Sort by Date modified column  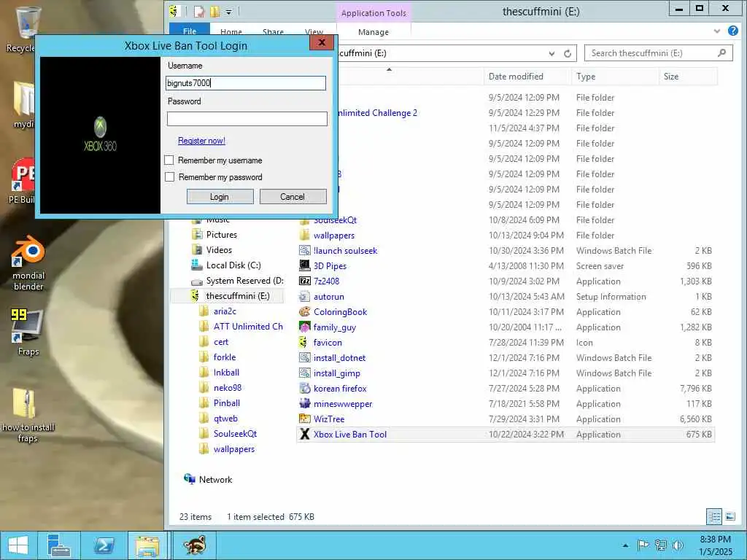527,76
